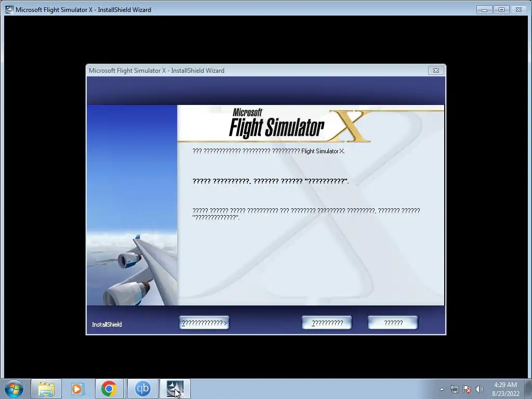Click the outer window title bar icon
532x399 pixels.
pos(9,9)
